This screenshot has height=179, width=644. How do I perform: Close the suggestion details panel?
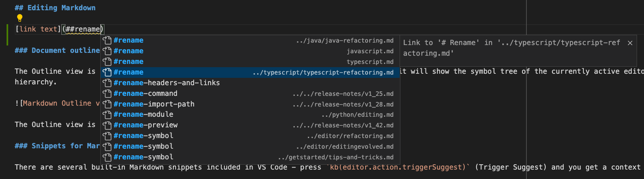(630, 43)
